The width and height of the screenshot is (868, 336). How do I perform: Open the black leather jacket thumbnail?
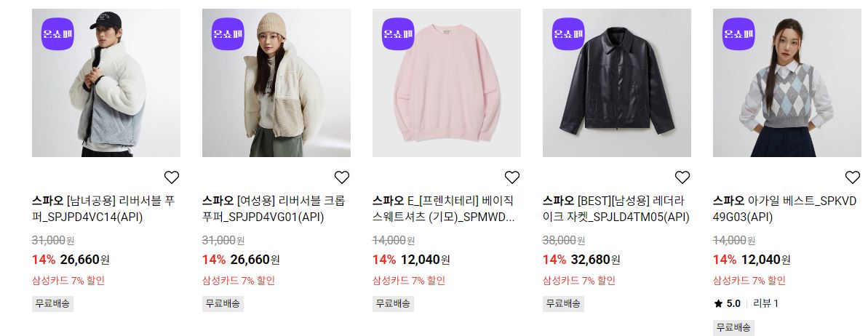click(617, 83)
